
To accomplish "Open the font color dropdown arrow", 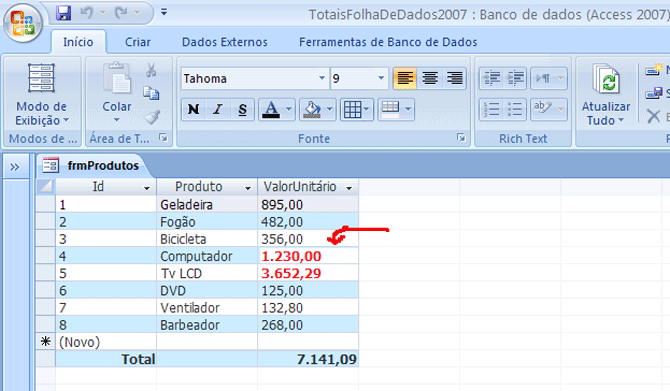I will [x=289, y=109].
